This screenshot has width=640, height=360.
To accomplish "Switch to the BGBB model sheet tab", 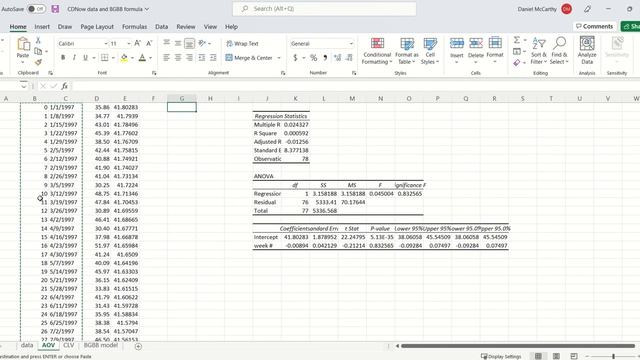I will point(100,345).
